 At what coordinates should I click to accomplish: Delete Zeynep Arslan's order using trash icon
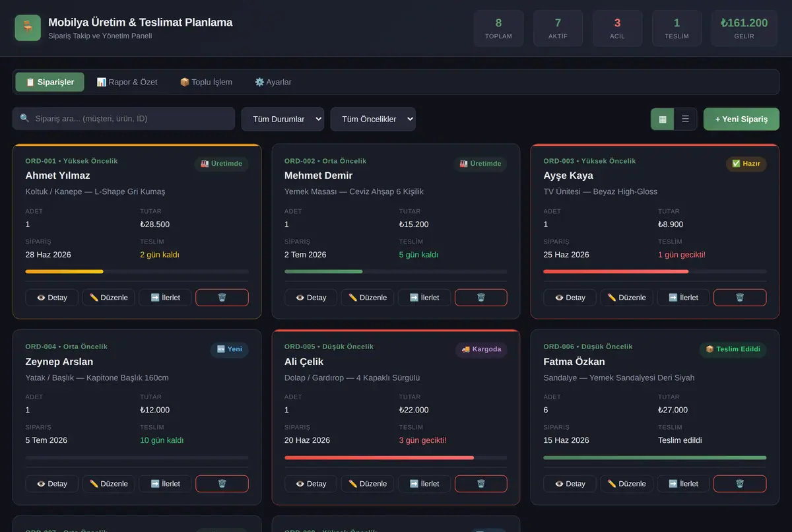pos(222,484)
